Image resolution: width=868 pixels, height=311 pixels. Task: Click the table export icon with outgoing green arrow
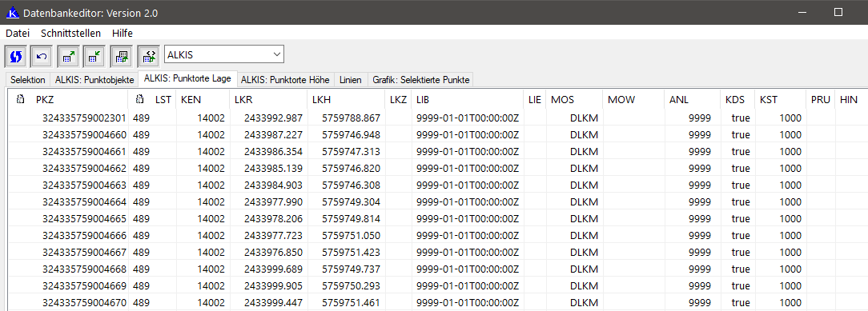pos(69,56)
